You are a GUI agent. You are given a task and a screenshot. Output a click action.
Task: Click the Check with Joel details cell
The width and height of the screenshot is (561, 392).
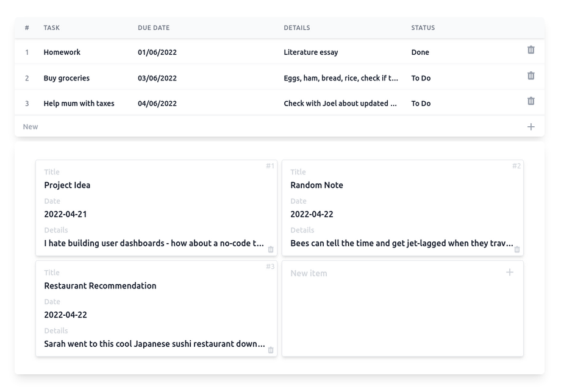coord(340,104)
